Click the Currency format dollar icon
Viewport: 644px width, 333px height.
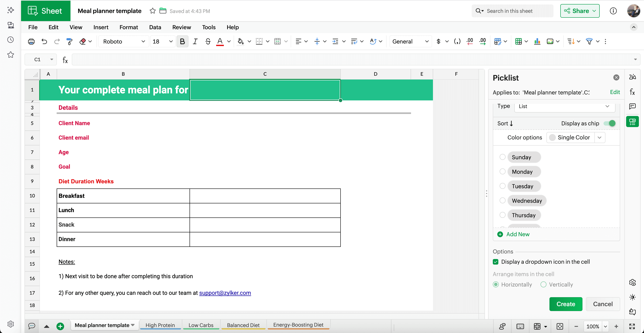[438, 42]
